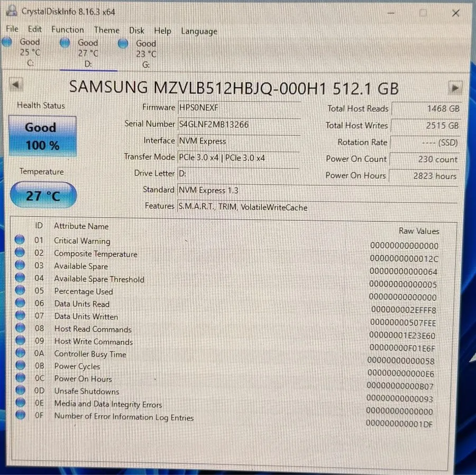Click the 27 °C temperature button
Screen dimensions: 476x475
(43, 195)
